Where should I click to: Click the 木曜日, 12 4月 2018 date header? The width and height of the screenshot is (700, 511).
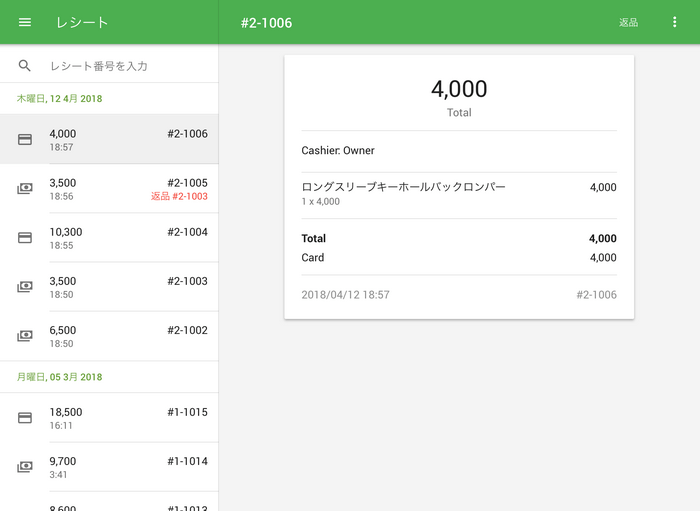59,99
